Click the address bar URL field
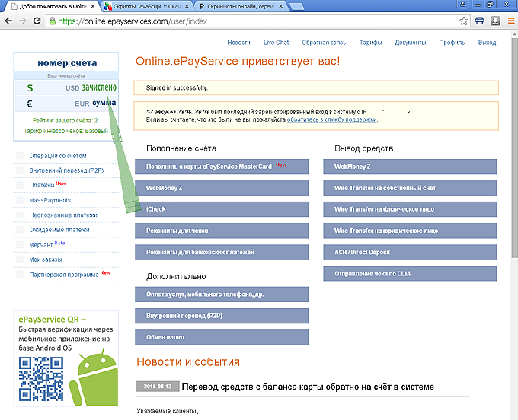The width and height of the screenshot is (518, 420). 257,21
